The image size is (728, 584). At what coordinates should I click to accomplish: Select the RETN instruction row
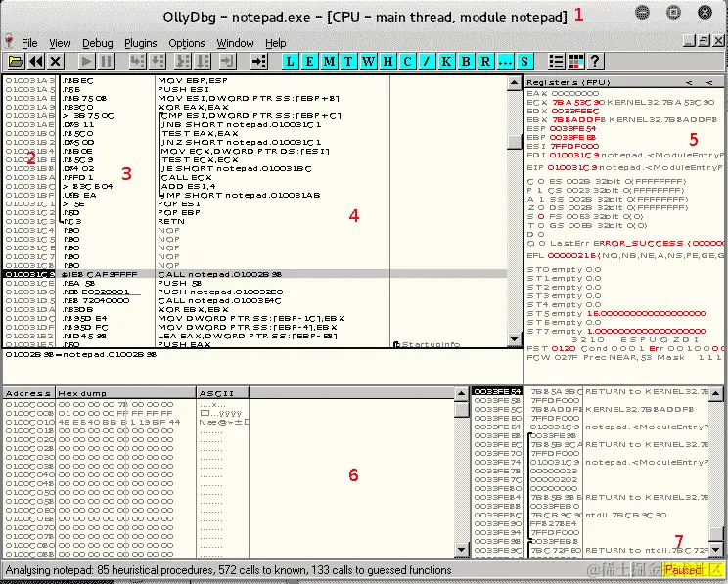[x=254, y=221]
